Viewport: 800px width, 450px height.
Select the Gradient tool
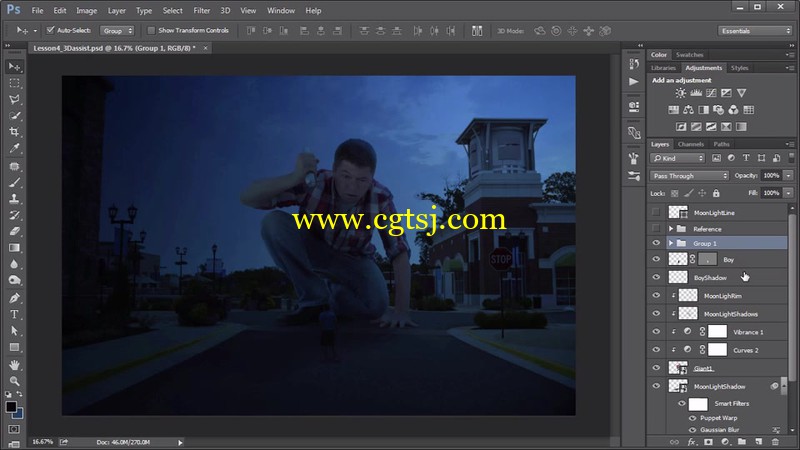(x=14, y=248)
